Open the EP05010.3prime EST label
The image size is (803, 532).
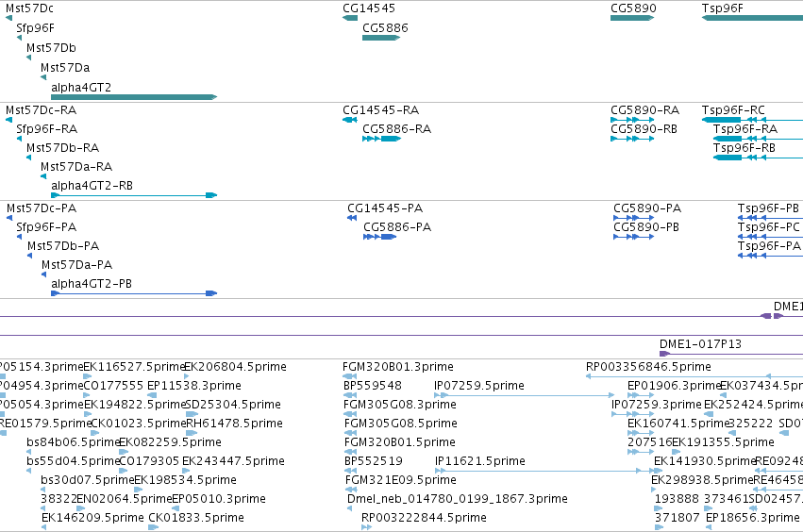219,499
